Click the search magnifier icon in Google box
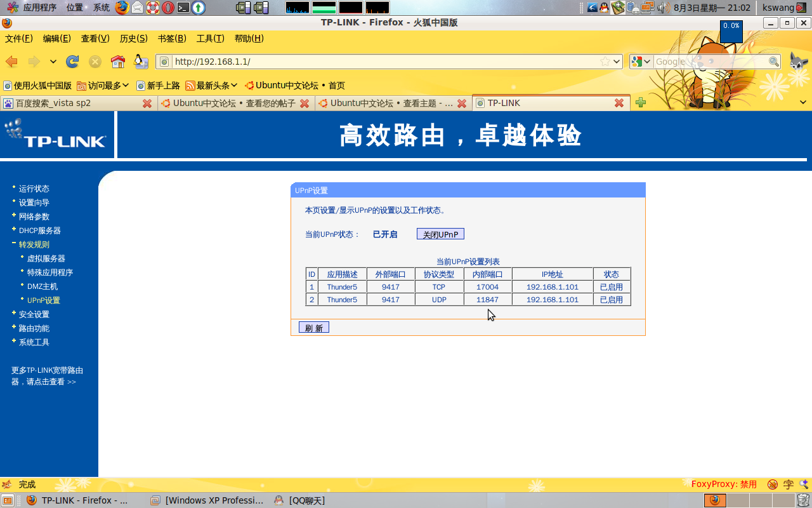Viewport: 812px width, 508px height. (x=774, y=62)
